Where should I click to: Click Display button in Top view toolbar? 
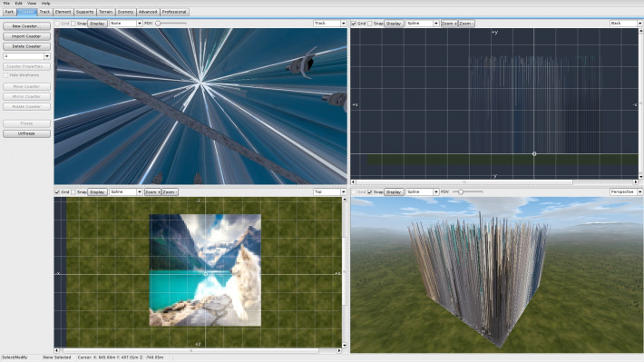pos(97,192)
